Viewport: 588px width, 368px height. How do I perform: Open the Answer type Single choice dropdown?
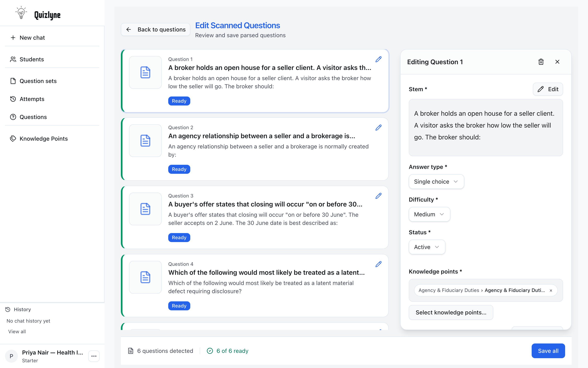click(x=436, y=182)
